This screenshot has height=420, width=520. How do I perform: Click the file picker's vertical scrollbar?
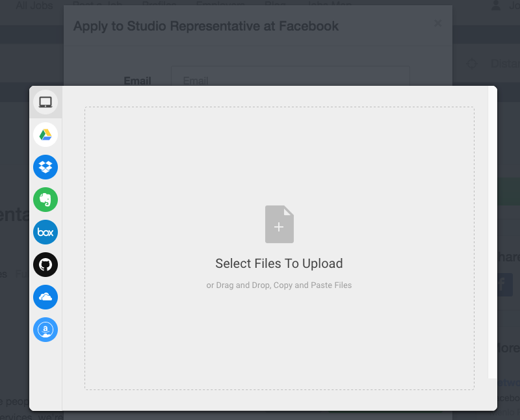point(493,232)
